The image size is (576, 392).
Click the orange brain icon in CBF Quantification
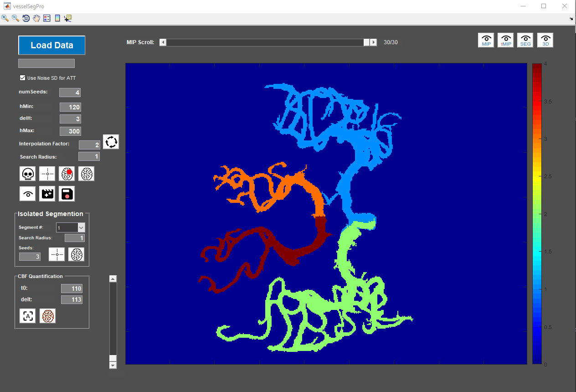(47, 316)
